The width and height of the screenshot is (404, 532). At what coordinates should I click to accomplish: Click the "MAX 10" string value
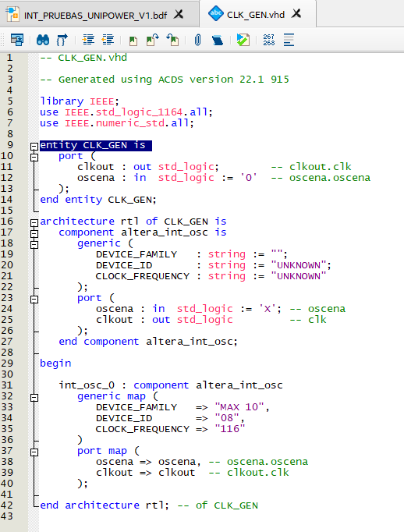[x=239, y=407]
